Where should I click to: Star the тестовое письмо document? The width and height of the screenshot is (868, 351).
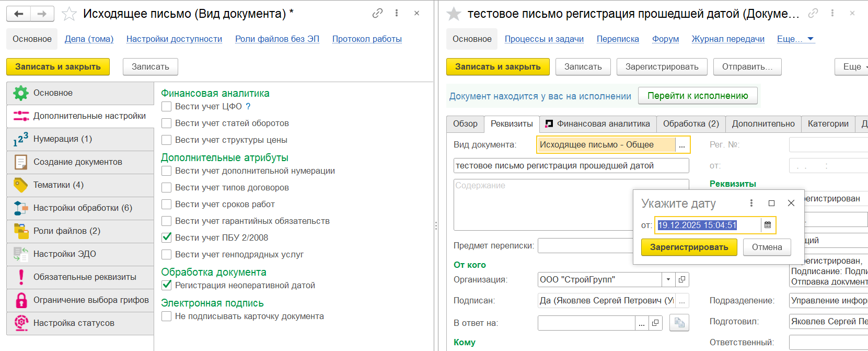coord(454,14)
